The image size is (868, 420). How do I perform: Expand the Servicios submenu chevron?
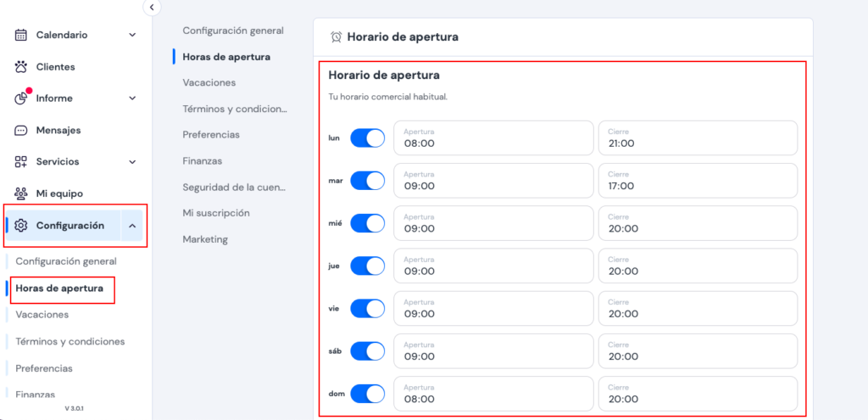click(132, 162)
